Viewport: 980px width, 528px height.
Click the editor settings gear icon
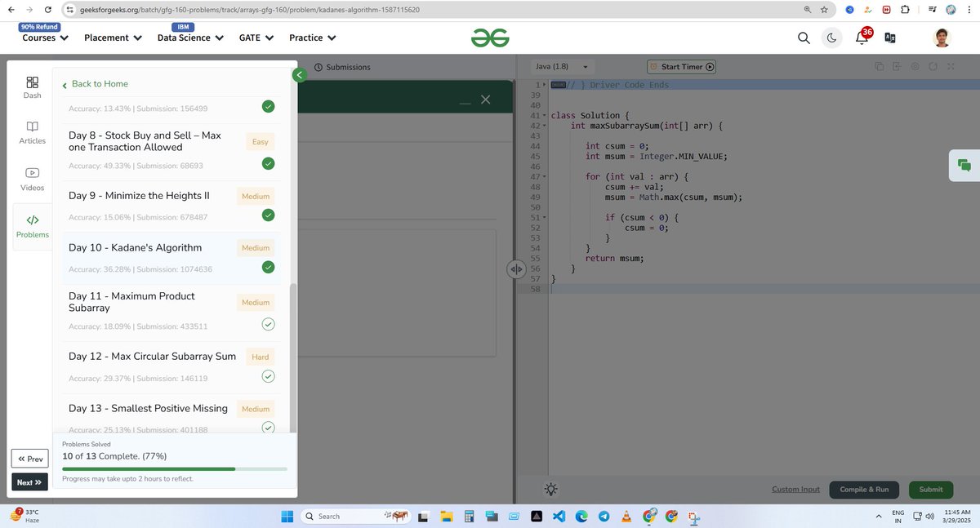[x=915, y=67]
